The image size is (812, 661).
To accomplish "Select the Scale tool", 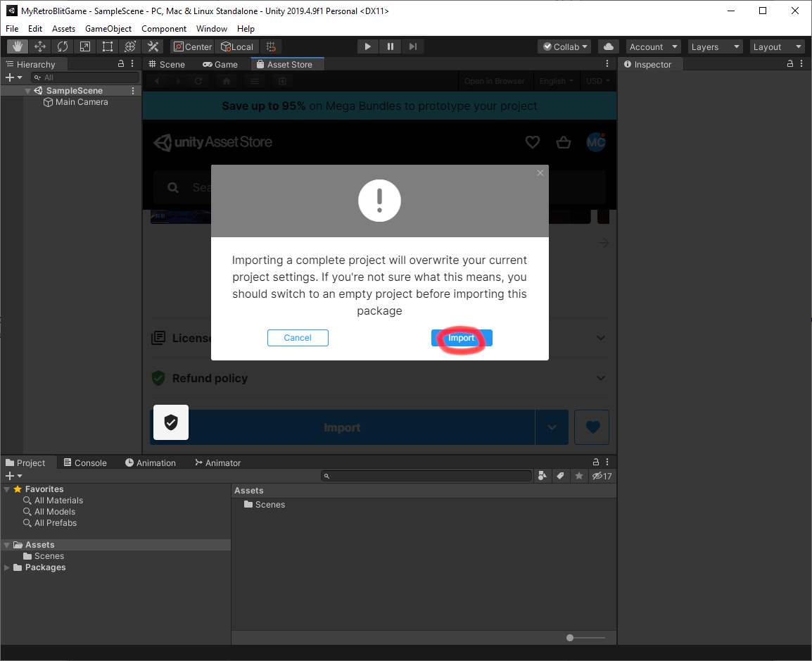I will (x=85, y=46).
